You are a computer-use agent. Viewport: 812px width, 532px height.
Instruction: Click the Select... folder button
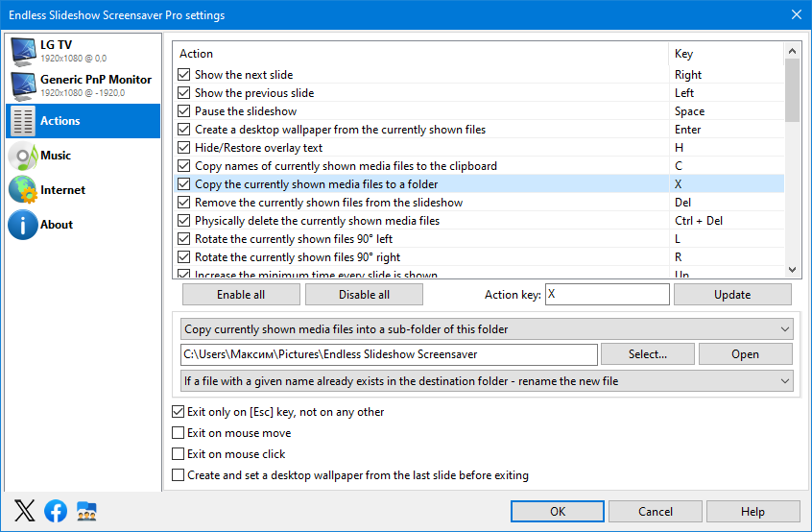(647, 354)
